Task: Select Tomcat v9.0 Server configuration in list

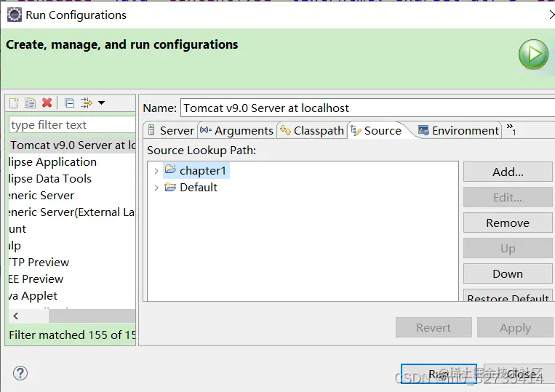Action: click(x=72, y=145)
